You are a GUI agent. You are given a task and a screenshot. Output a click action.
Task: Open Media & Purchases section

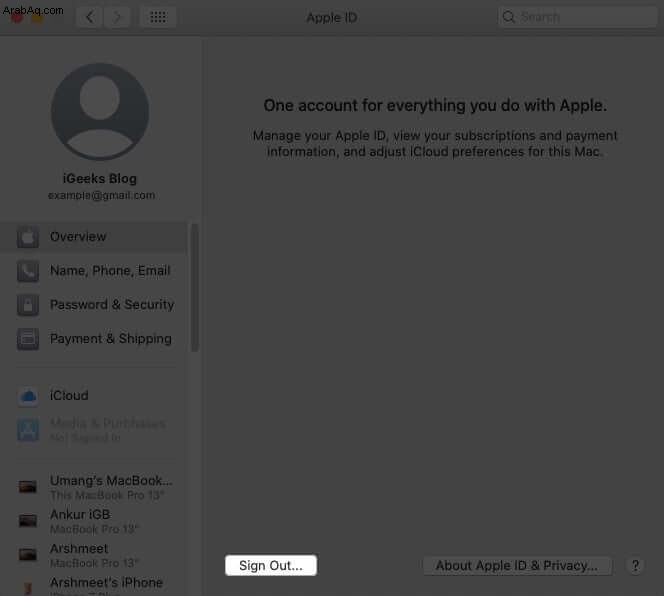[x=93, y=430]
